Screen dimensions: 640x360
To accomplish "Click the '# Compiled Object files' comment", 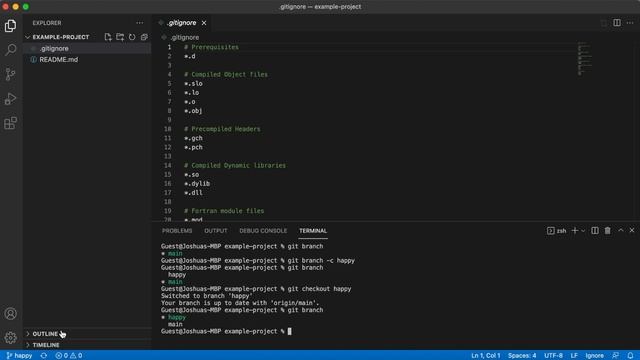I will (x=226, y=74).
